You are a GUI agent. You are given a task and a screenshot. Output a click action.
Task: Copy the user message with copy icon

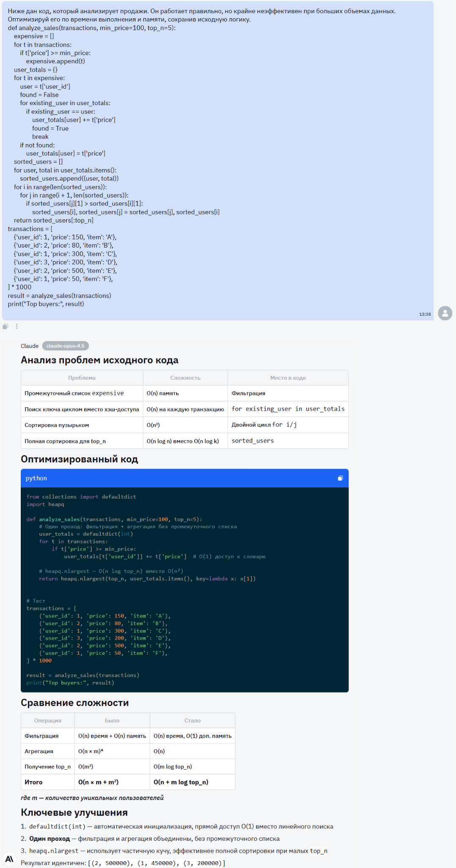[x=6, y=326]
